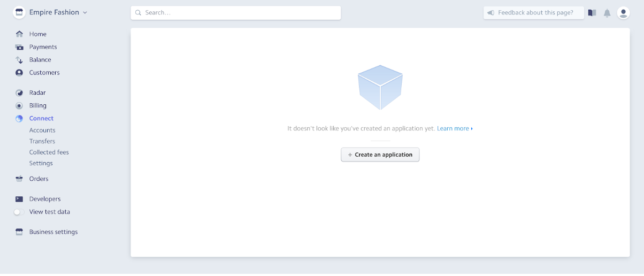
Task: Open the documentation book icon
Action: click(x=592, y=13)
